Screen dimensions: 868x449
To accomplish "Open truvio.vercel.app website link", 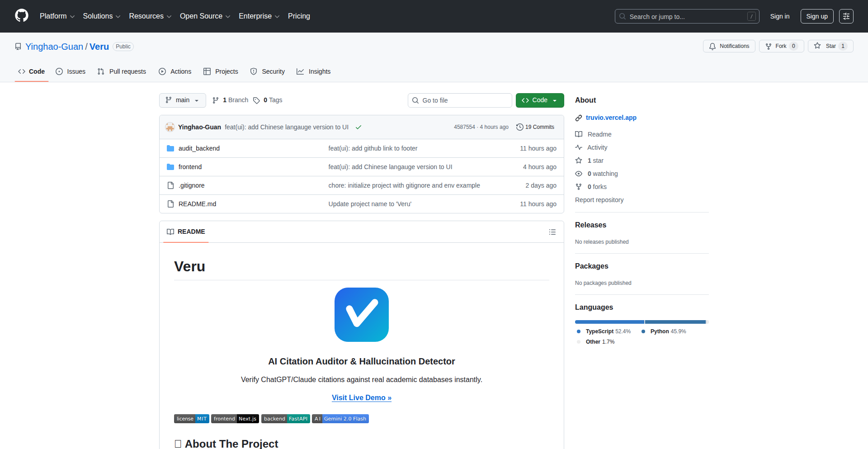I will pyautogui.click(x=611, y=118).
